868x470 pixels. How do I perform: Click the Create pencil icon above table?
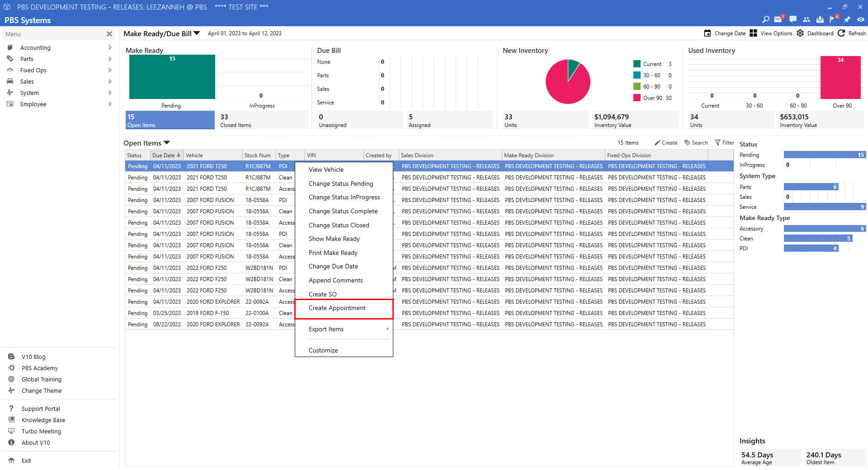[657, 142]
